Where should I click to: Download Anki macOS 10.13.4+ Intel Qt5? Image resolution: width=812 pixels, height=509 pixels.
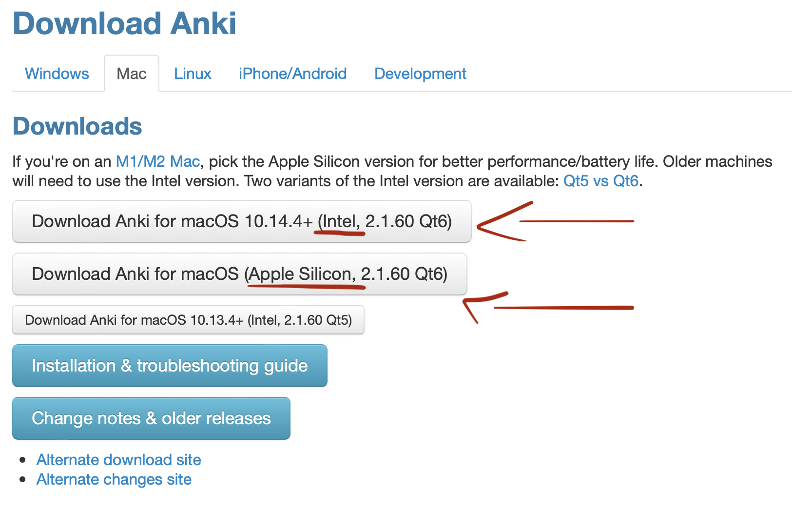[188, 320]
